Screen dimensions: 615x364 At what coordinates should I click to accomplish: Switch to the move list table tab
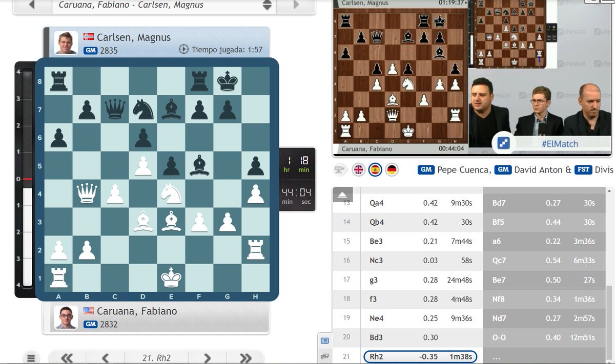pyautogui.click(x=325, y=340)
